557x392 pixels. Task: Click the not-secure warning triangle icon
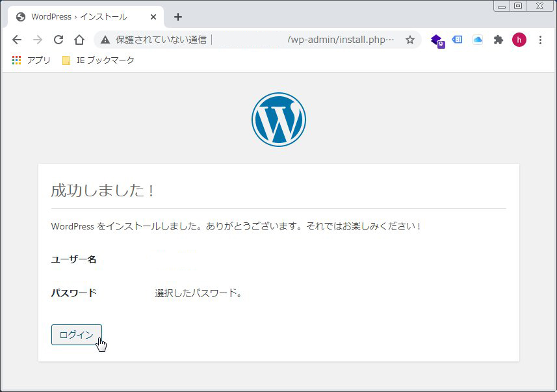click(x=105, y=40)
